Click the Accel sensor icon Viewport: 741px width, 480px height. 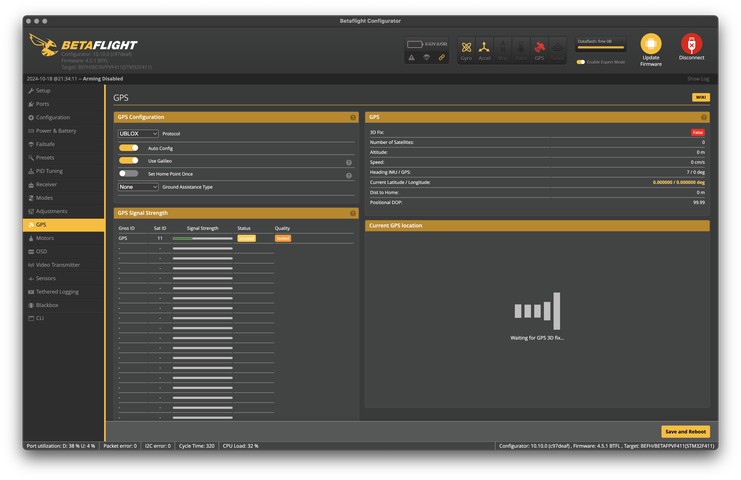[484, 47]
